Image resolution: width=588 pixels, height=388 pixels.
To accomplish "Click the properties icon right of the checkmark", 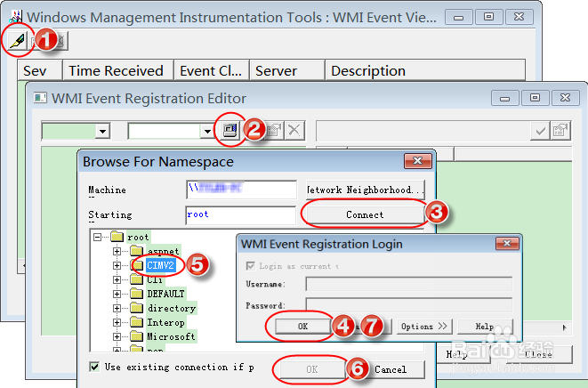I will click(560, 131).
